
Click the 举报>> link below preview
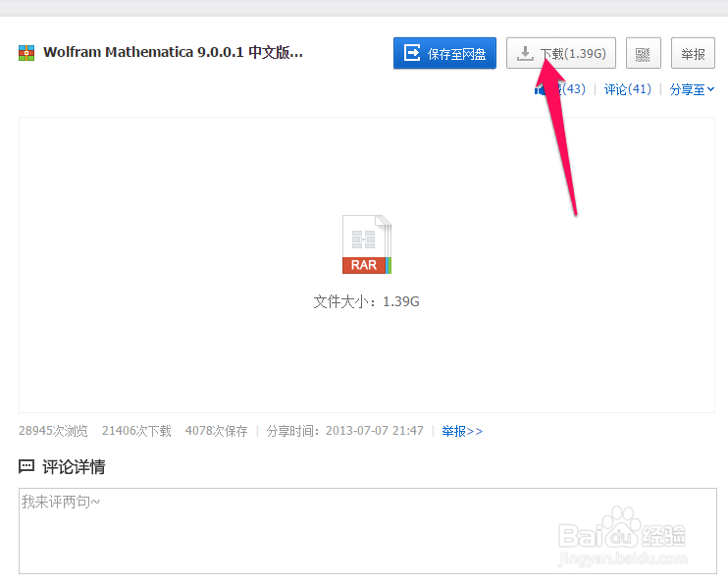[462, 431]
